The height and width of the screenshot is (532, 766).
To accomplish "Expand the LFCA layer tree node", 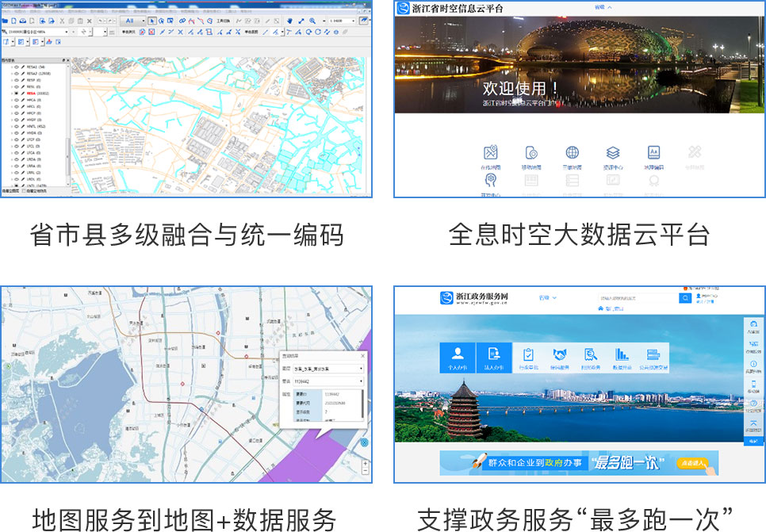I will (12, 152).
